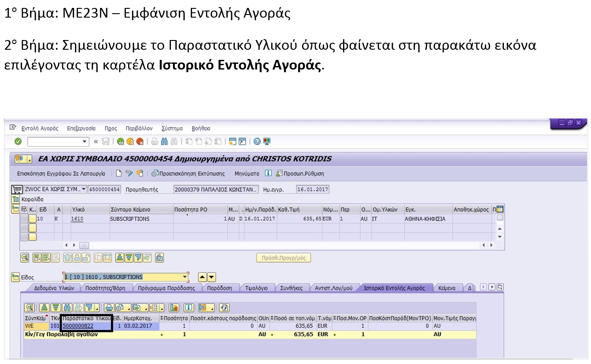Viewport: 591px width, 364px height.
Task: Click the binoculars Find icon in top toolbar
Action: click(165, 142)
